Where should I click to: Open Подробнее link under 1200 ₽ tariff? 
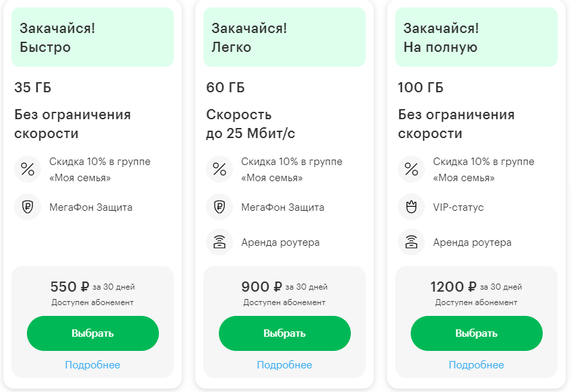point(477,365)
